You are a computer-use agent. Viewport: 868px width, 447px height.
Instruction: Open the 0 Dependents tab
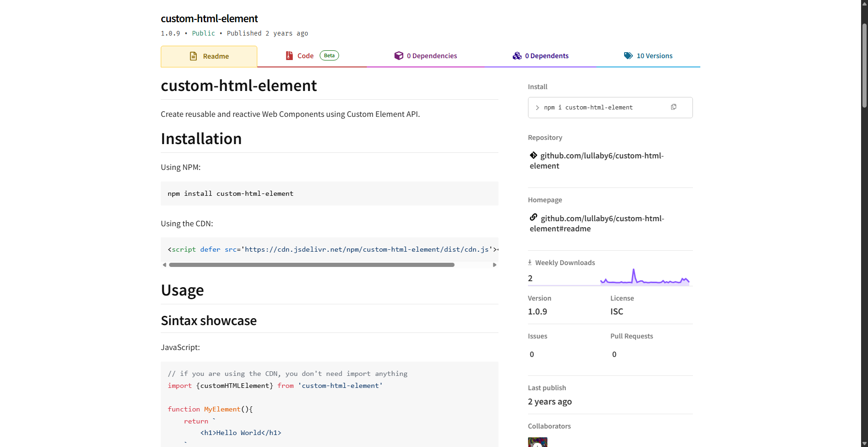tap(540, 56)
